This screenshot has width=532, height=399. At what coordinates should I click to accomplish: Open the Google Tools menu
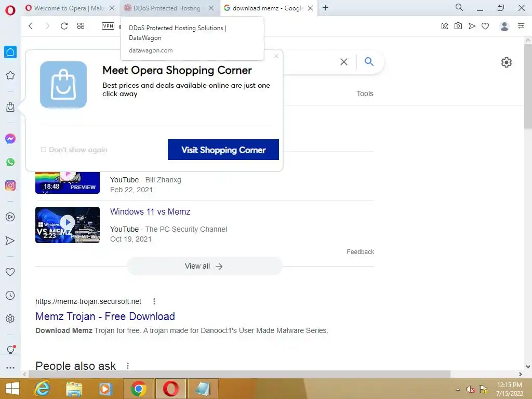[365, 94]
